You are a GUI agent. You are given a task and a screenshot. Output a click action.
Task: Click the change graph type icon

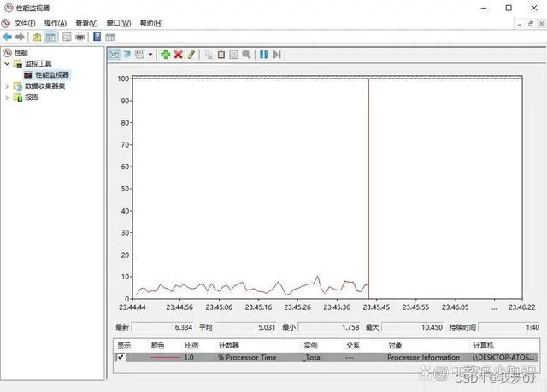[139, 55]
